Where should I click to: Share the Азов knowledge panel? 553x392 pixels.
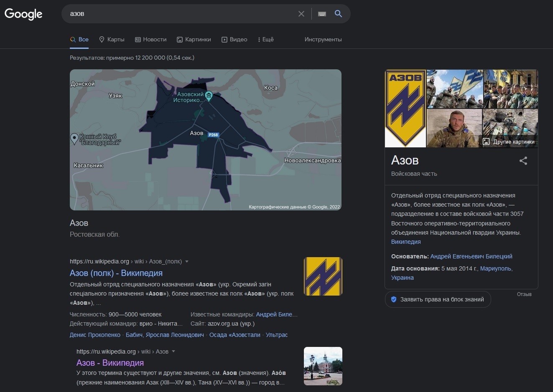523,161
